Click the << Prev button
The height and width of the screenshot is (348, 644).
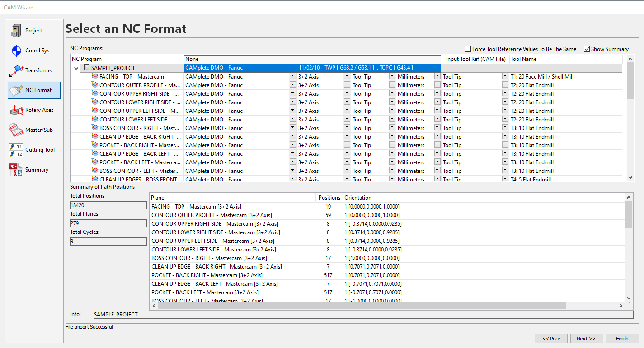551,339
